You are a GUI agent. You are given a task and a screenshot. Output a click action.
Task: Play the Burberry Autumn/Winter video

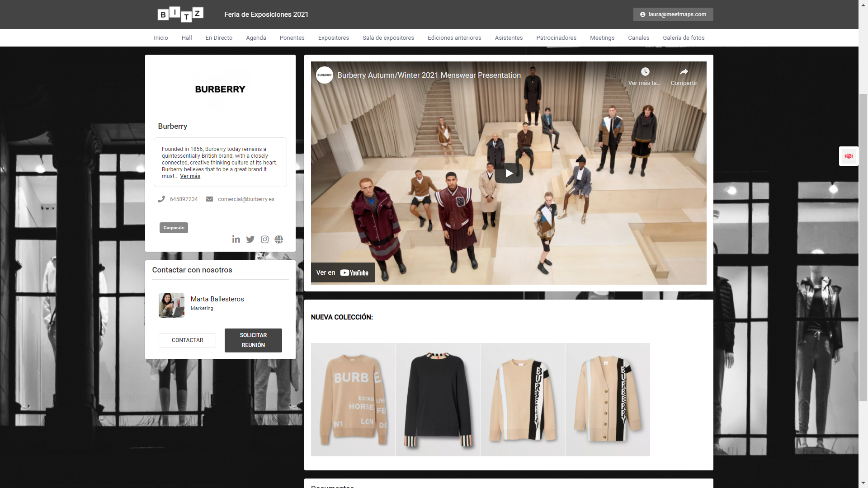pyautogui.click(x=509, y=173)
